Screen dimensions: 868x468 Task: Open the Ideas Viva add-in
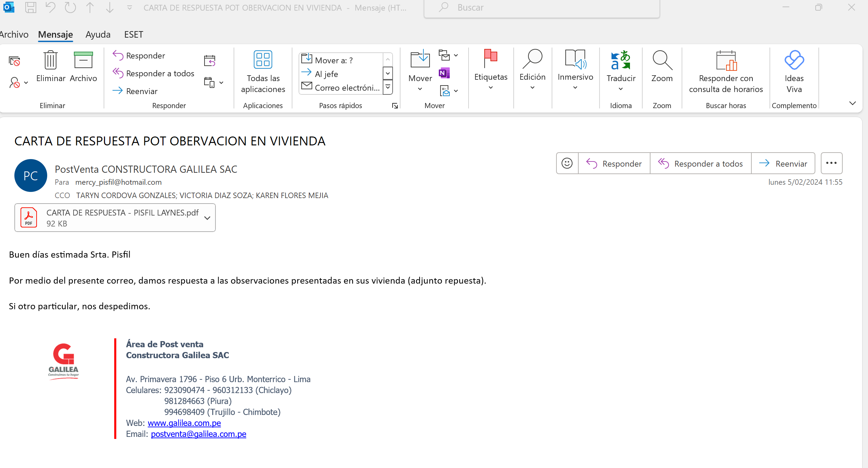tap(794, 72)
